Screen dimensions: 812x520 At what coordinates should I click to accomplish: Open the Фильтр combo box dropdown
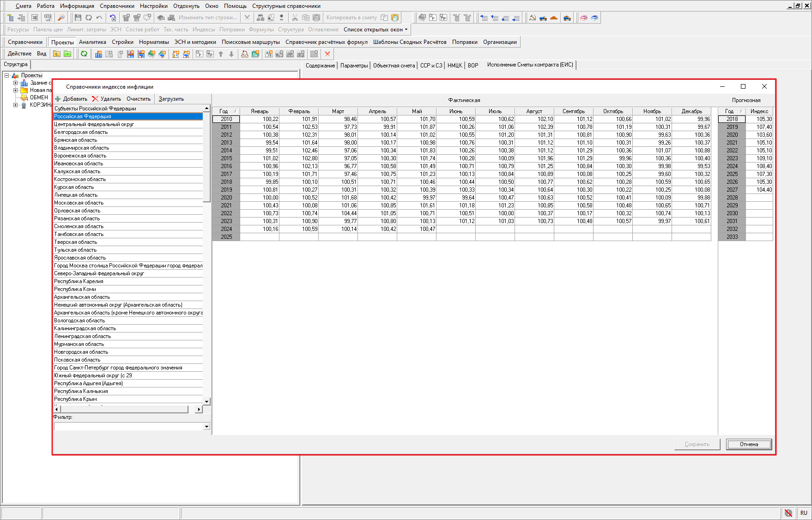click(x=206, y=427)
